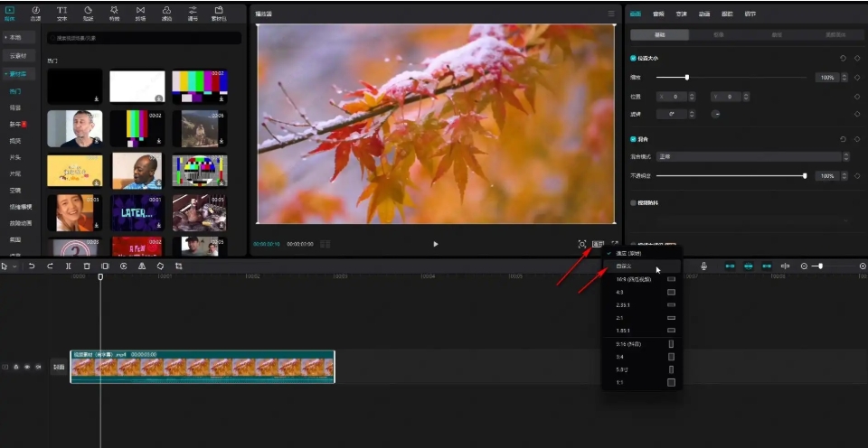Viewport: 868px width, 448px height.
Task: Select the crop tool in timeline toolbar
Action: pyautogui.click(x=179, y=266)
